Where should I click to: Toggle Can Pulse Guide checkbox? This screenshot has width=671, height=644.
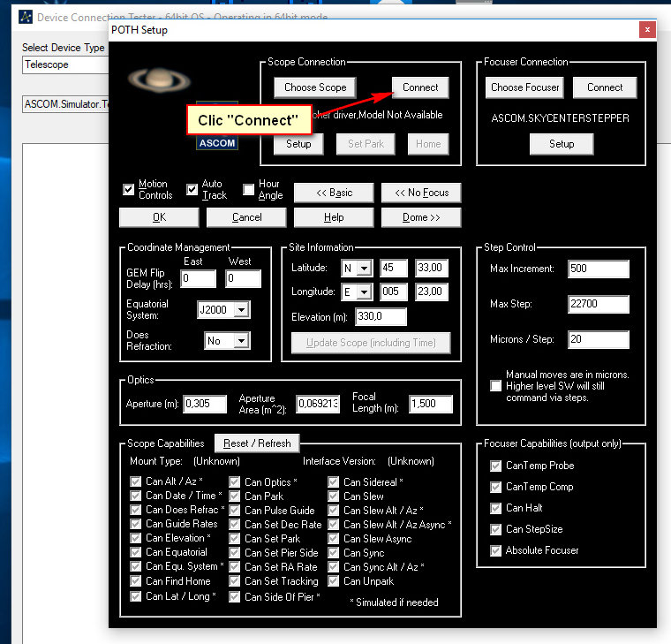(234, 510)
